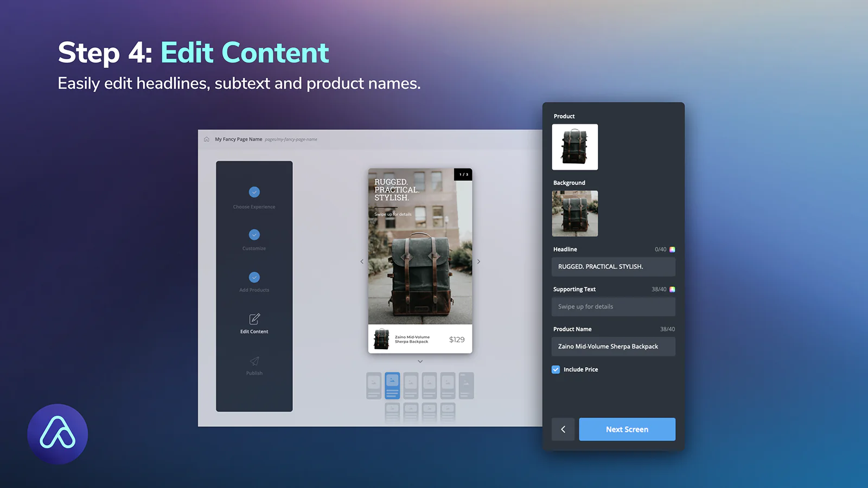This screenshot has width=868, height=488.
Task: Open the Supporting Text color swatch
Action: (x=672, y=290)
